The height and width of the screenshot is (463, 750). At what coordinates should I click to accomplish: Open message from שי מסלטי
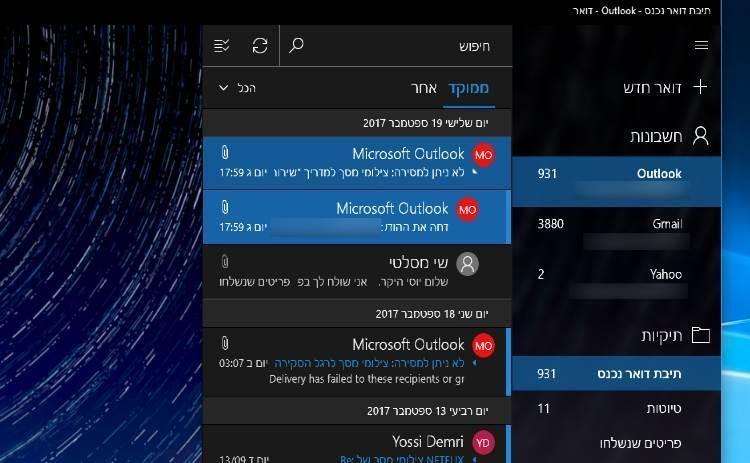point(357,272)
